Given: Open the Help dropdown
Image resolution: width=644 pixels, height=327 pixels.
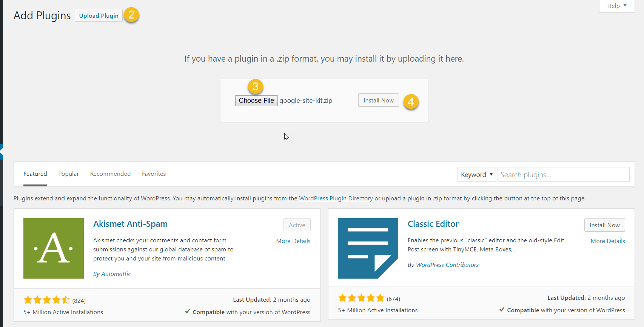Looking at the screenshot, I should (x=617, y=6).
